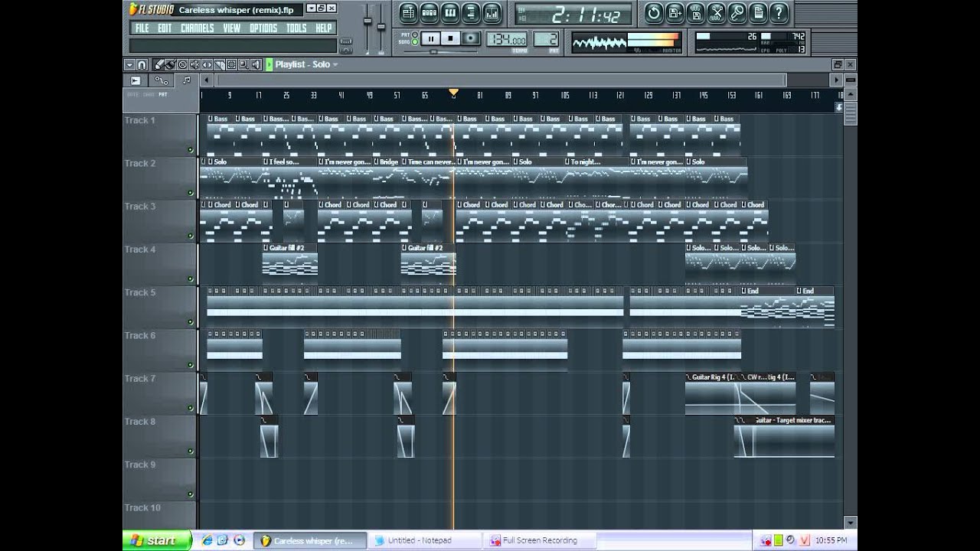Choose the Select marquee tool
Viewport: 980px width, 551px height.
click(x=231, y=64)
